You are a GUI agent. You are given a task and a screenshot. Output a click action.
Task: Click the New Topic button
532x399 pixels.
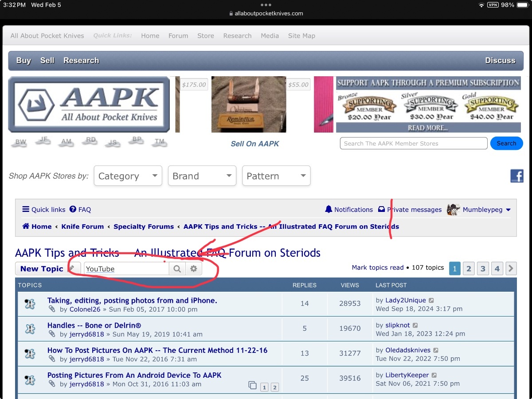point(48,269)
